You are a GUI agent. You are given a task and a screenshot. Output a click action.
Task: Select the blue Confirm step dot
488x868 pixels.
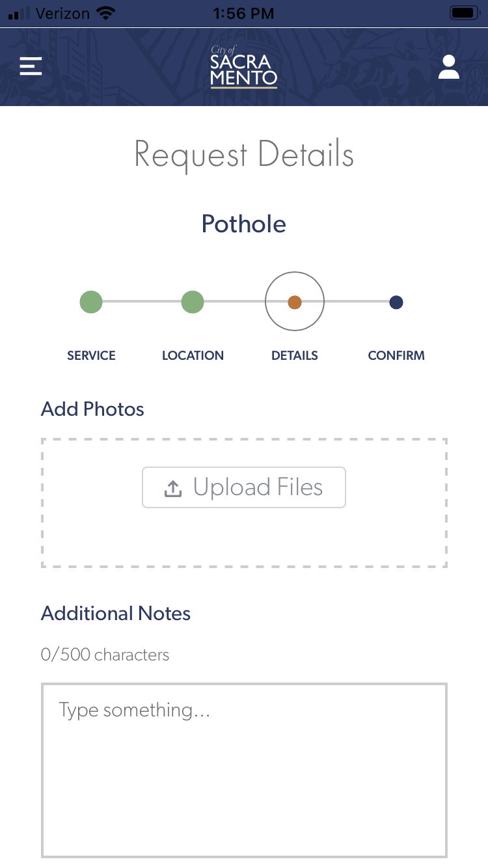coord(396,302)
